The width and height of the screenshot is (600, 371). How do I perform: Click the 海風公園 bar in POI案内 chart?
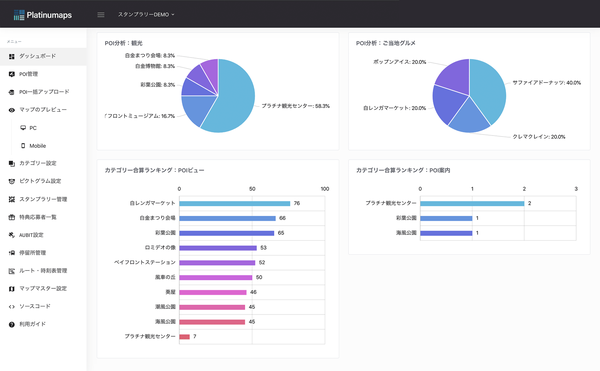point(446,233)
